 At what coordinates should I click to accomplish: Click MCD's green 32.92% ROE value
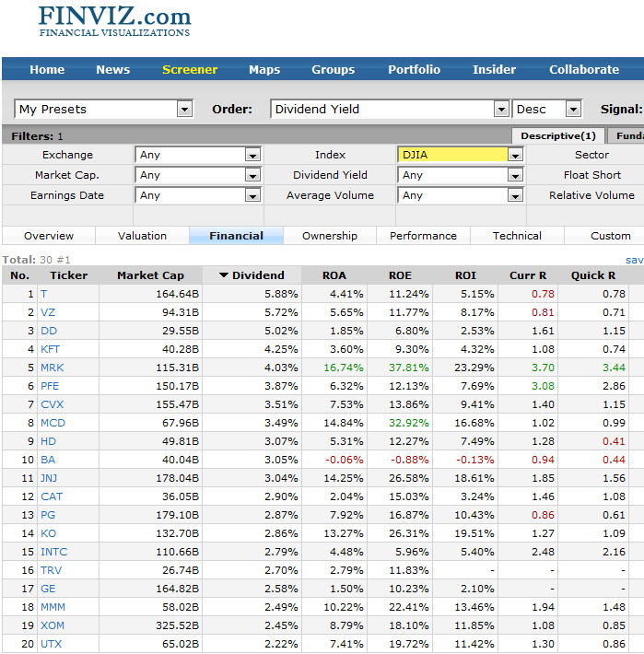click(x=409, y=423)
